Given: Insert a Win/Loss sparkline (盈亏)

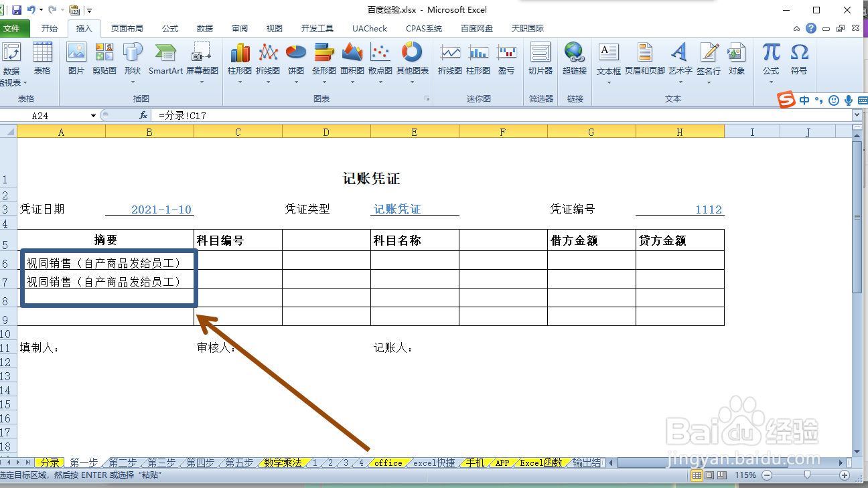Looking at the screenshot, I should [x=506, y=59].
